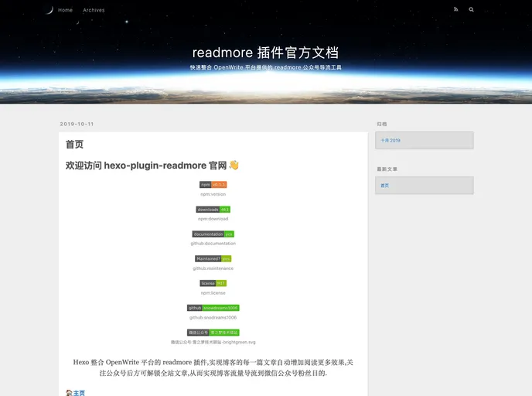Open the 首页 post title
This screenshot has height=396, width=532.
click(75, 144)
